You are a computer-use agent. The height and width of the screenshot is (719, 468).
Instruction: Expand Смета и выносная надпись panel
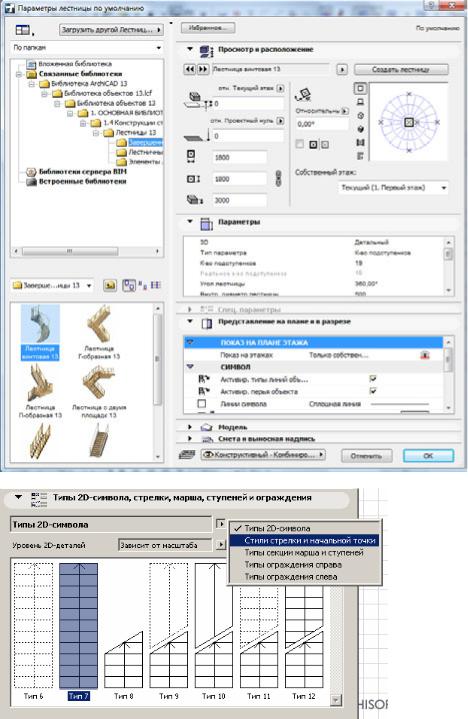(x=190, y=439)
